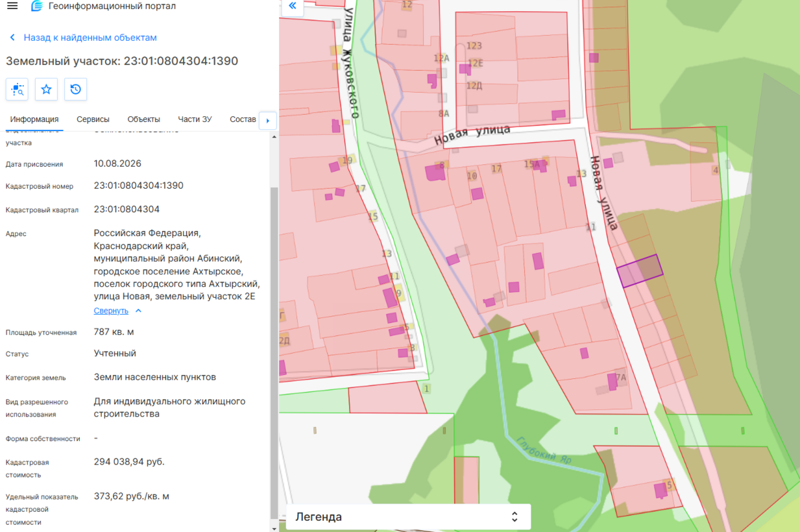Viewport: 800px width, 532px height.
Task: Click the Свернуть link
Action: [x=111, y=311]
